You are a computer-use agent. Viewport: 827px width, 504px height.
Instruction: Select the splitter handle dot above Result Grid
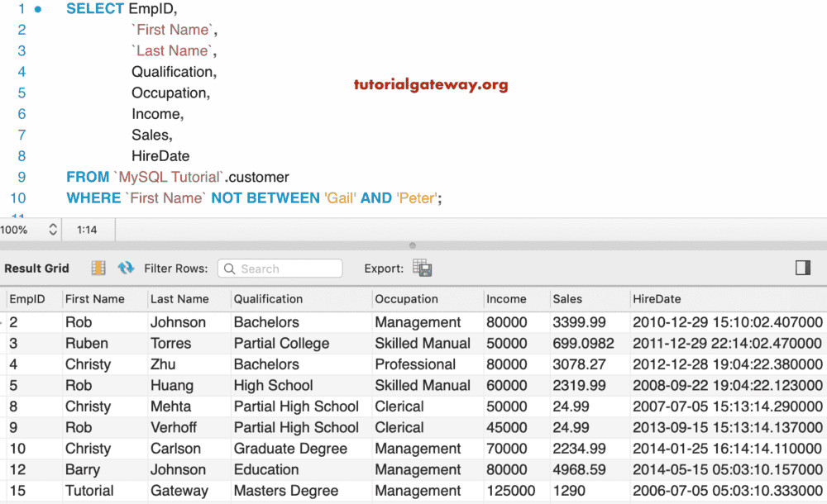[413, 245]
